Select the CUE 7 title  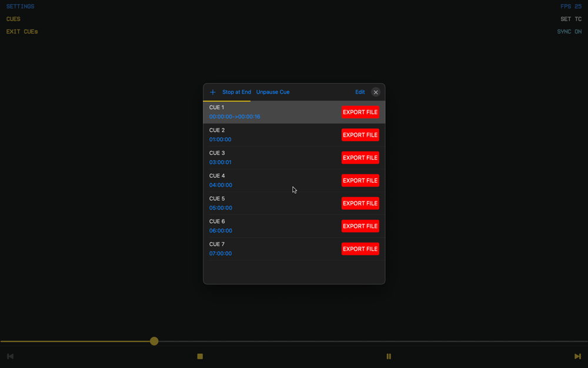[x=217, y=244]
